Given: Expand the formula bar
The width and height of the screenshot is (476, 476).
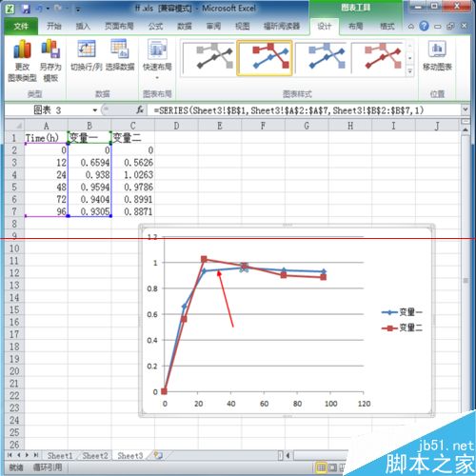Looking at the screenshot, I should coord(466,109).
